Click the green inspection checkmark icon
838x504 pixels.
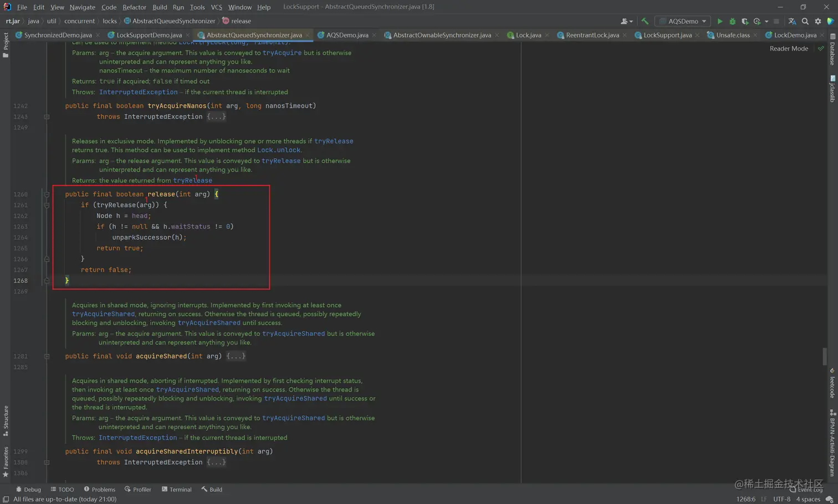(x=821, y=49)
